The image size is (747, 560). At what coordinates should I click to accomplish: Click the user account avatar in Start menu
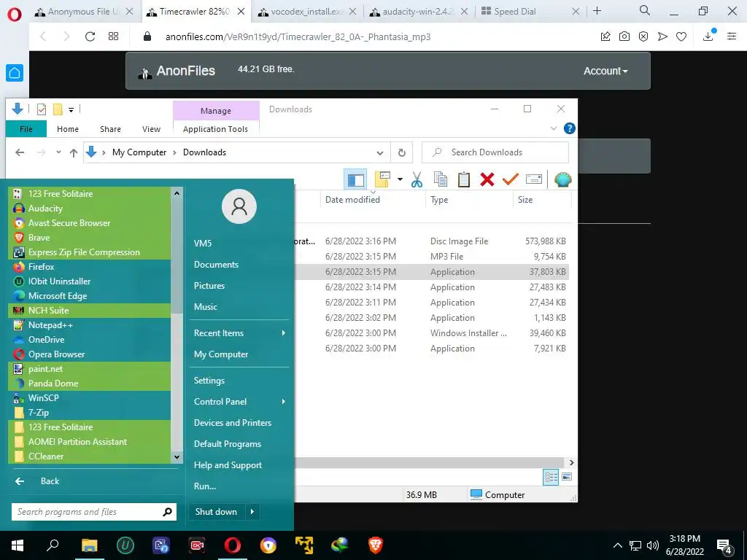click(x=239, y=206)
